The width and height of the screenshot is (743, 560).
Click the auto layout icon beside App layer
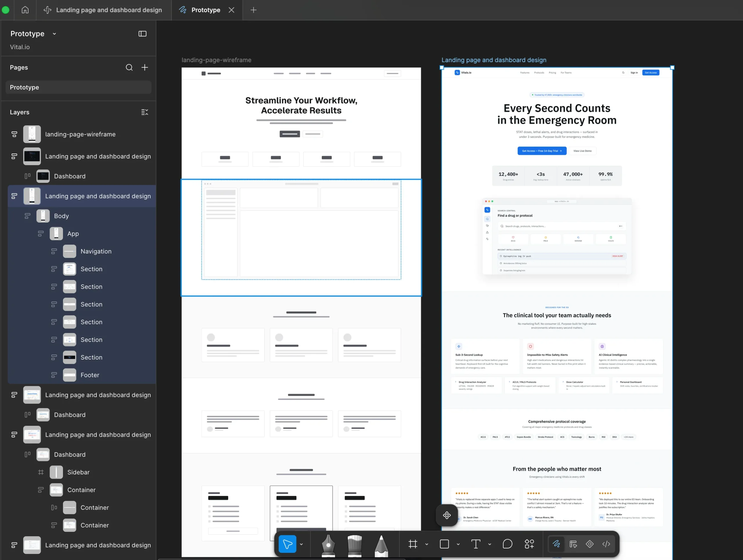coord(41,234)
